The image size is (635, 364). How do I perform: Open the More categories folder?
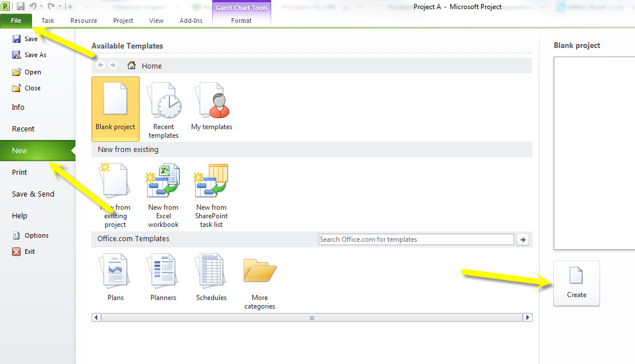260,283
